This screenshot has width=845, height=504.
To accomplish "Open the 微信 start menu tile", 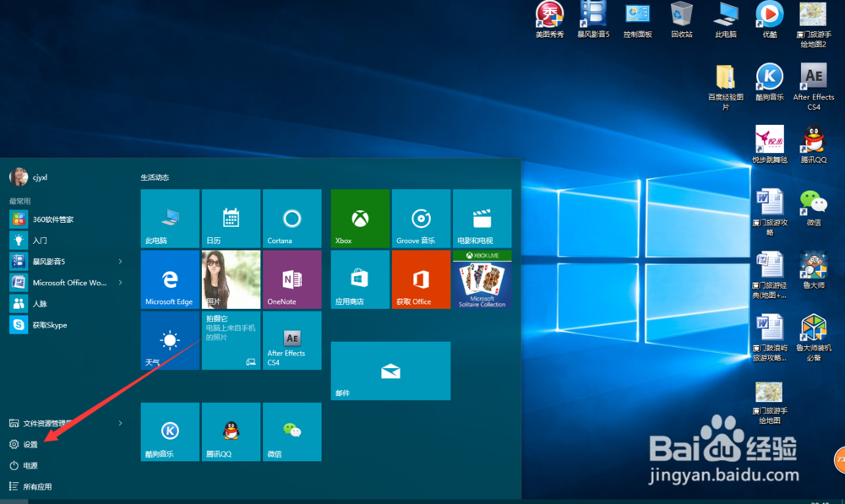I will 292,432.
